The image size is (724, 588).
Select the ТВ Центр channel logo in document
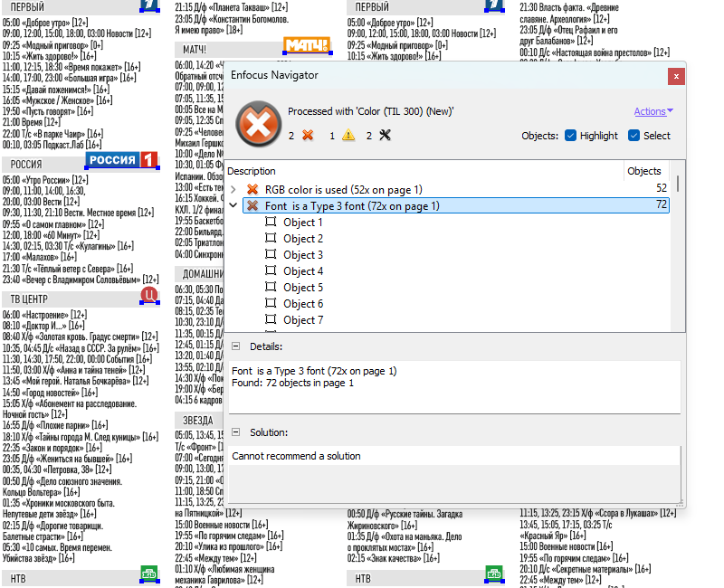pyautogui.click(x=149, y=295)
